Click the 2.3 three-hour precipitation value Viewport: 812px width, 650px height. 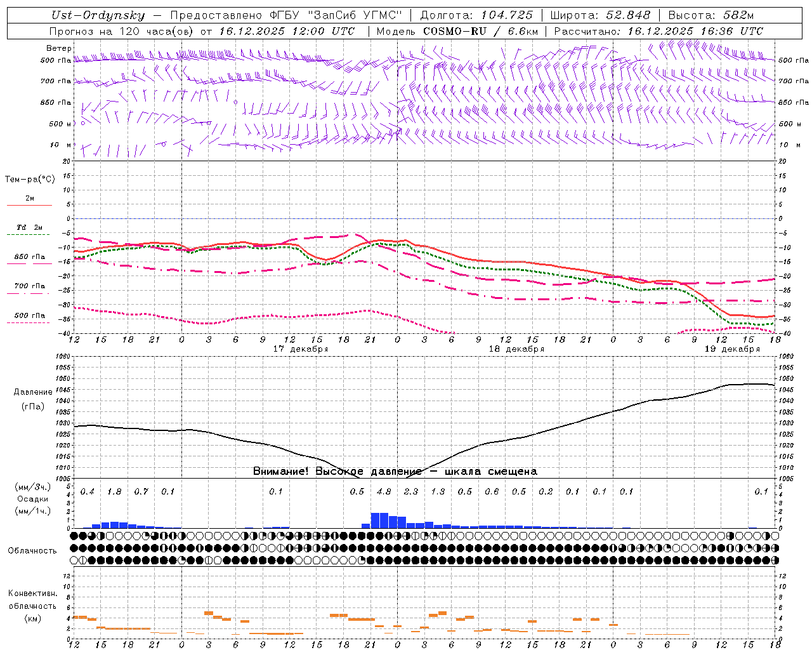[x=411, y=491]
